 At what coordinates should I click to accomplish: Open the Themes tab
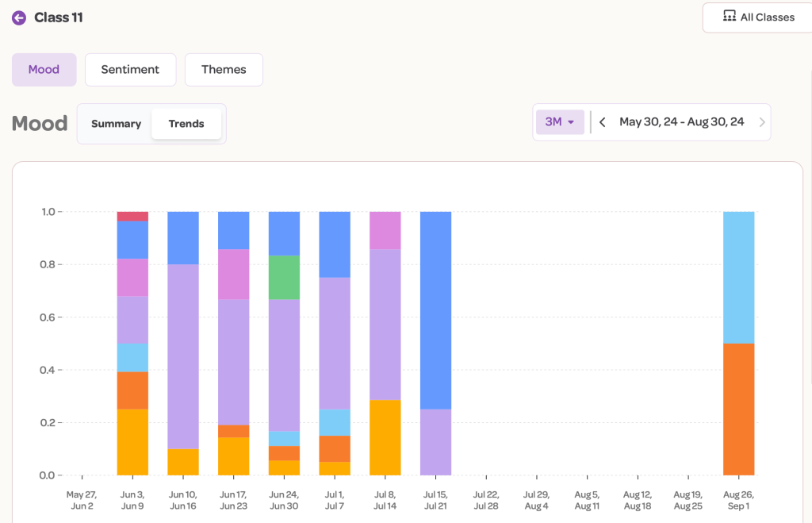click(x=224, y=70)
